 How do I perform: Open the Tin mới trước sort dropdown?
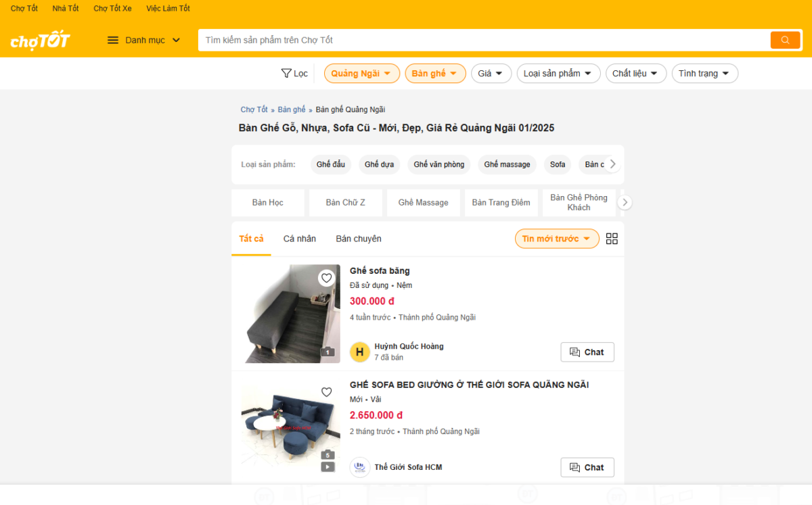point(557,239)
